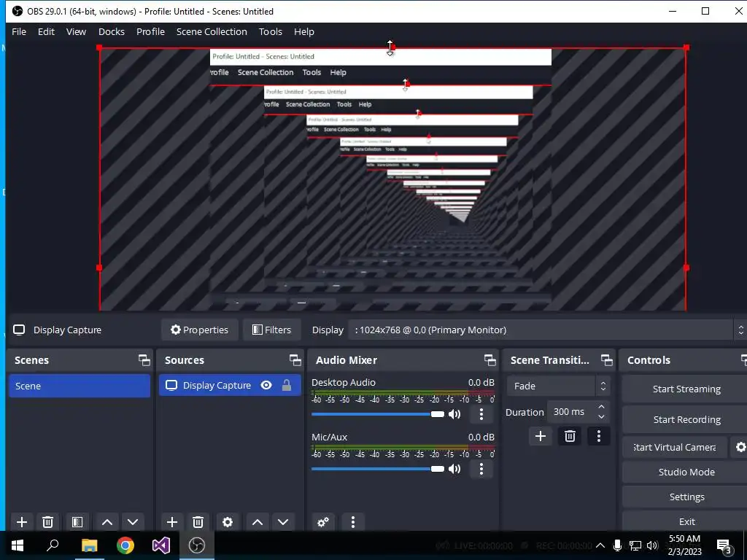
Task: Decrease transition Duration with down arrow
Action: point(601,416)
